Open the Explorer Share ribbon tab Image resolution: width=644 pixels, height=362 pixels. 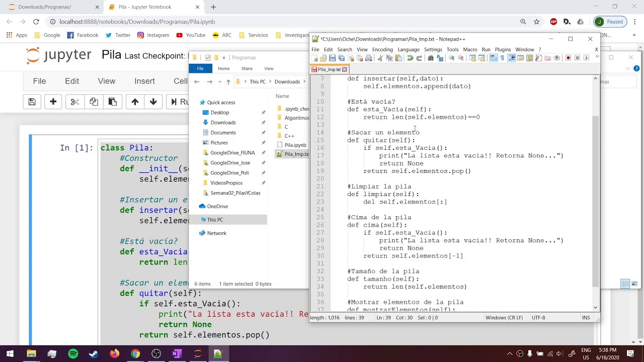click(x=247, y=68)
